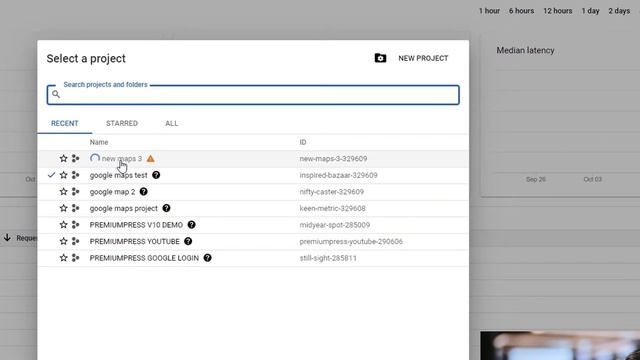Star the google maps test project

pos(63,175)
